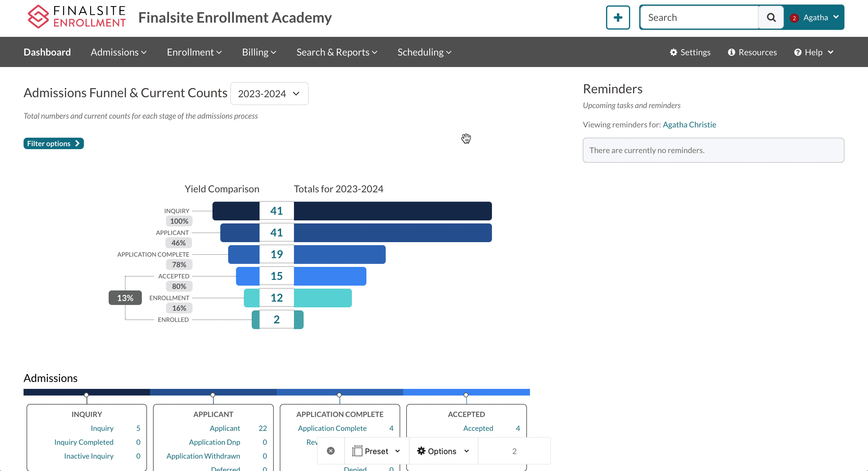Open the Preset dropdown in the floating toolbar
Viewport: 868px width, 471px height.
[376, 451]
